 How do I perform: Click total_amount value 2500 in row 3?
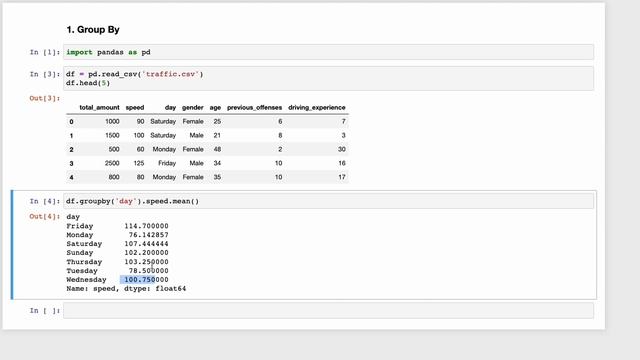112,163
